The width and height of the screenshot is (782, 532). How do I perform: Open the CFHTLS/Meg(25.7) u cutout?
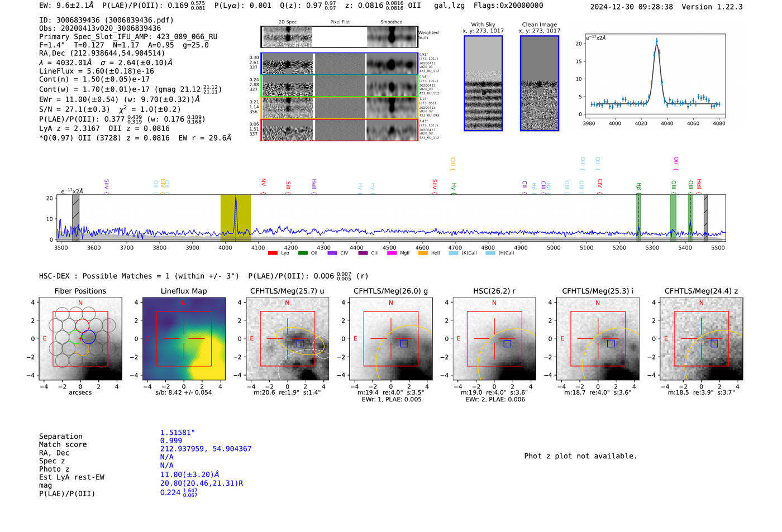click(x=287, y=338)
